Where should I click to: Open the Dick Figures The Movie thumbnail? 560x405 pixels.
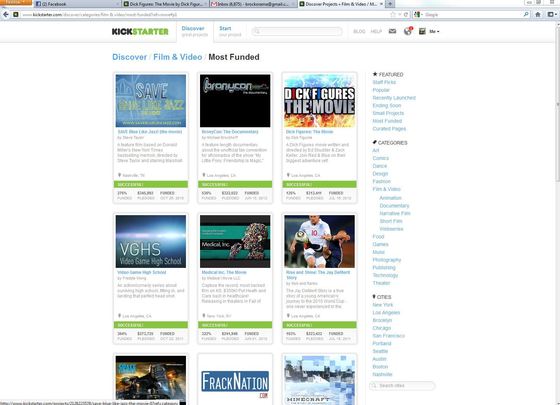pyautogui.click(x=319, y=101)
